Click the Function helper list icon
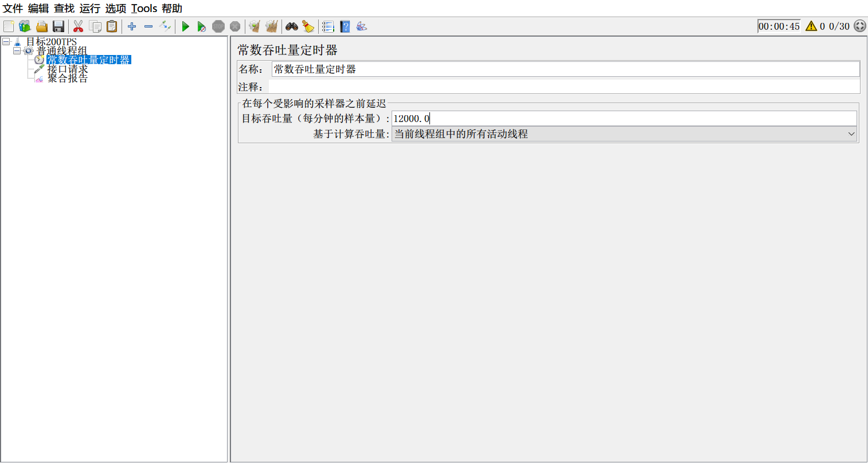Viewport: 868px width, 463px height. pos(328,26)
